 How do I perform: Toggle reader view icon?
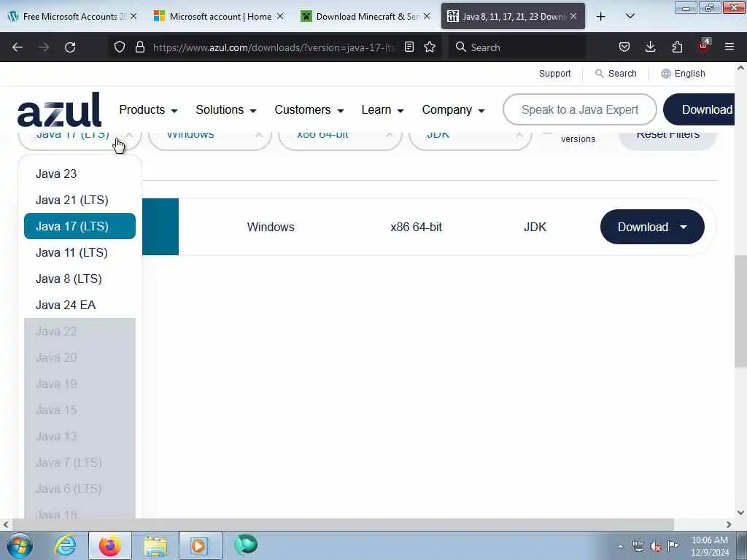(409, 47)
